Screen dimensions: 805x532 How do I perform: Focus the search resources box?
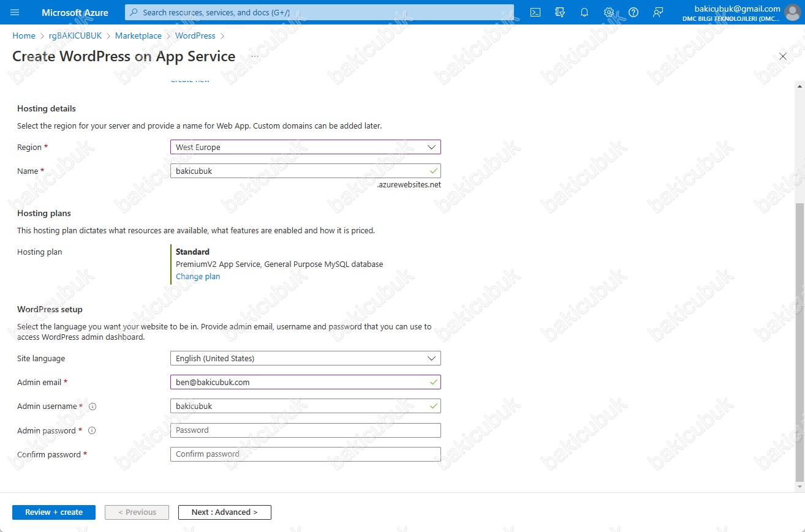(319, 12)
